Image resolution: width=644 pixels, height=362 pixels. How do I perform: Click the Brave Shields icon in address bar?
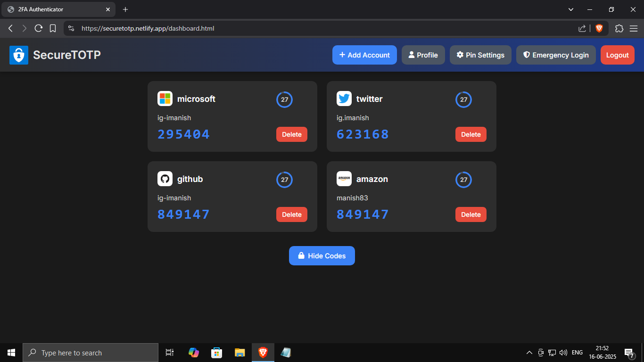click(x=599, y=28)
